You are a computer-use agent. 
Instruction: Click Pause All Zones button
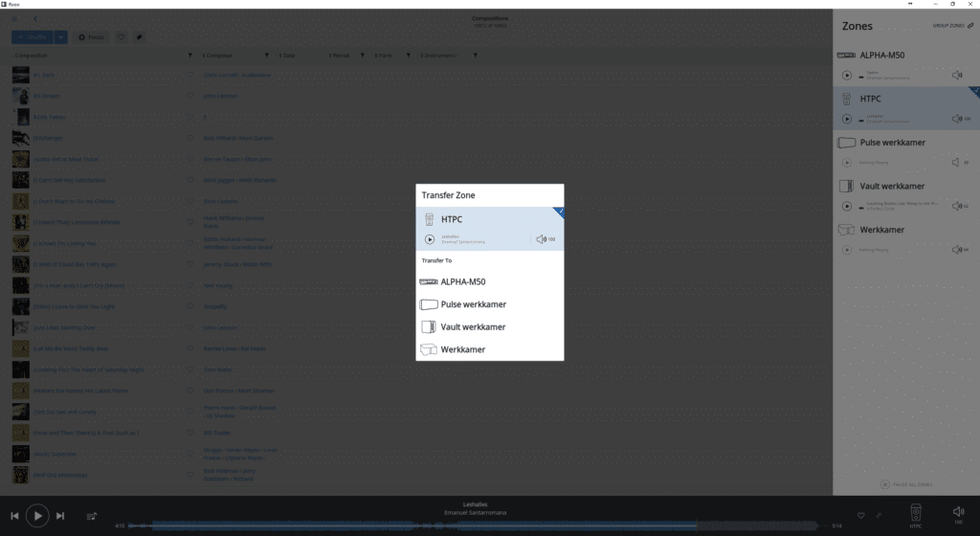(x=905, y=484)
